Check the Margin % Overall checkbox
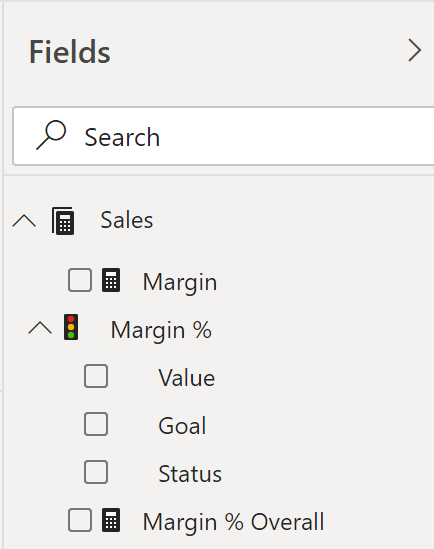 tap(80, 520)
